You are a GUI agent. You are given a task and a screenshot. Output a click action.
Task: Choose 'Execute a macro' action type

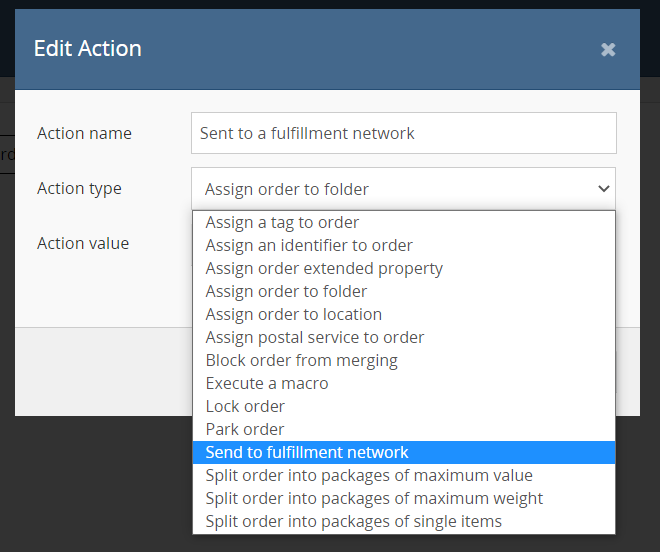pyautogui.click(x=267, y=383)
